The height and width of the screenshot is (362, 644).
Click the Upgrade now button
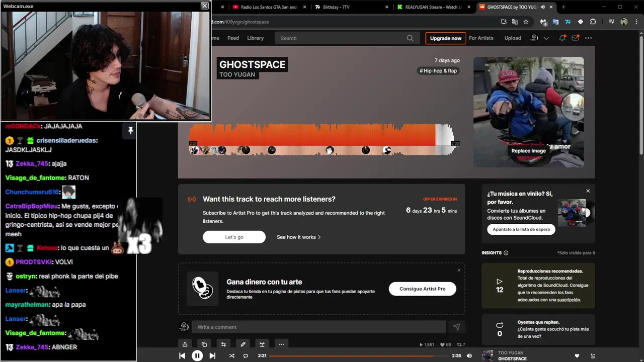pos(445,38)
